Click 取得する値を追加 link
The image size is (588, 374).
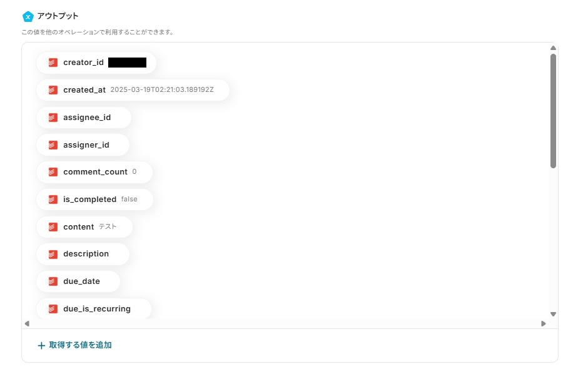[x=80, y=345]
